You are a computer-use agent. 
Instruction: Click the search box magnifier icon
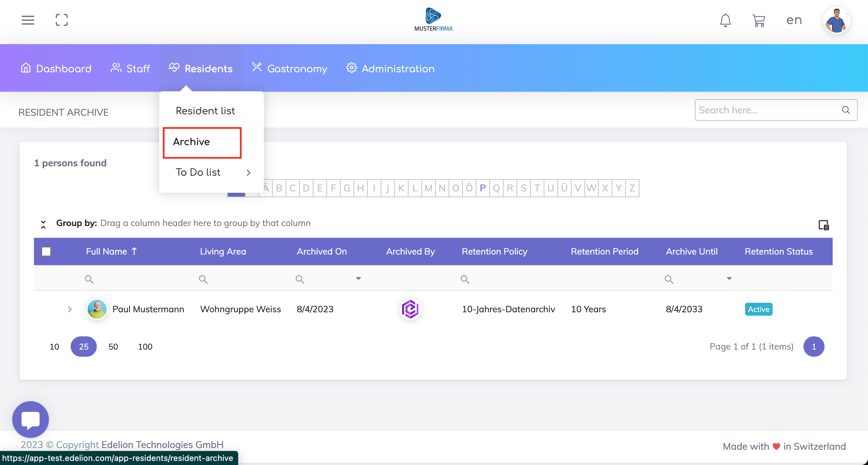[x=846, y=110]
